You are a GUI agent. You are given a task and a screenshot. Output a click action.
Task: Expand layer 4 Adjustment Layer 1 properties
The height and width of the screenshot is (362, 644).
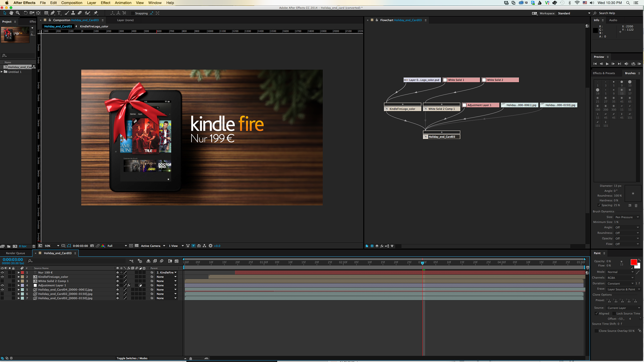click(x=18, y=285)
